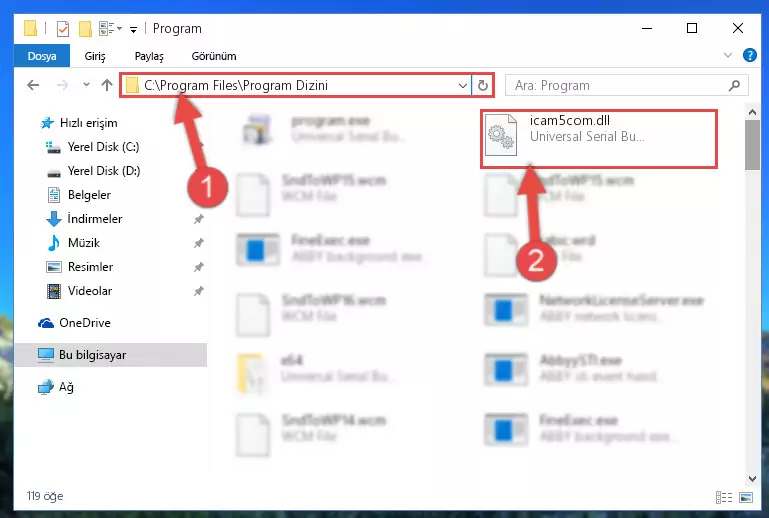
Task: Click the Properties quick access icon
Action: pos(63,29)
